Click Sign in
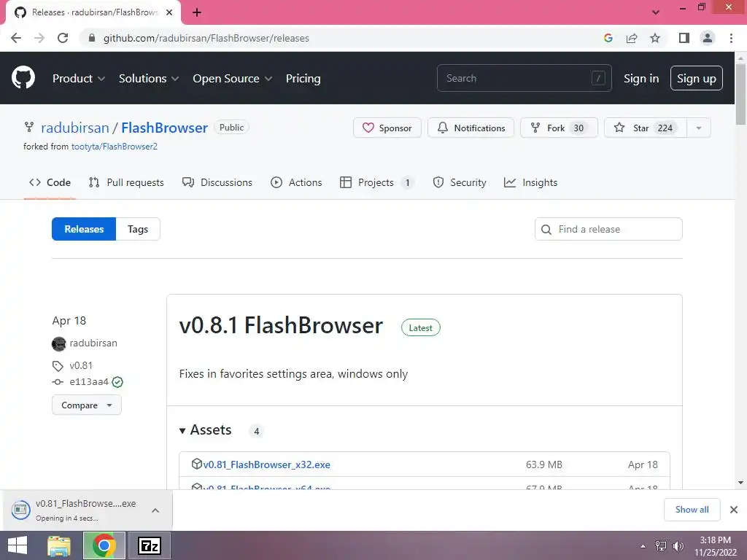Screen dimensions: 747x560 click(x=641, y=79)
